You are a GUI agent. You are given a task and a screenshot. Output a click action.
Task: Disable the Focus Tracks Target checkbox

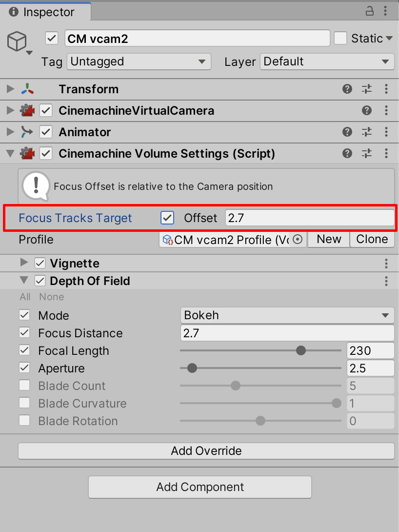point(167,218)
